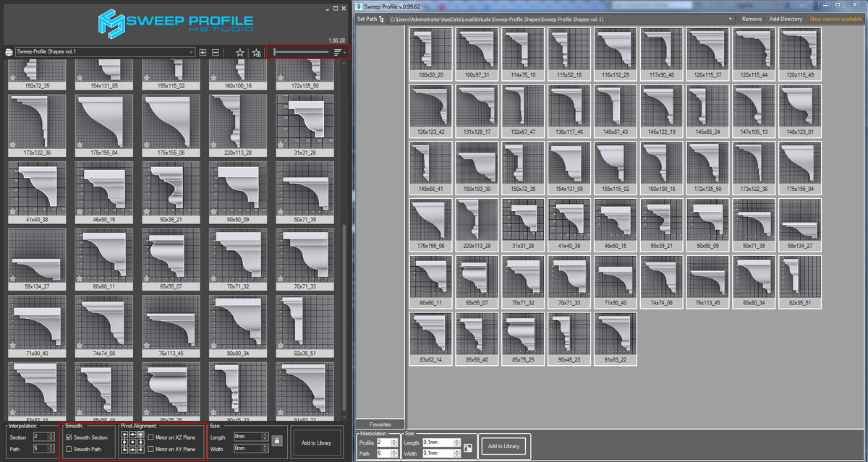Click the Width 0,1mm field in v.0.99.62 window
The width and height of the screenshot is (868, 462).
(x=438, y=453)
